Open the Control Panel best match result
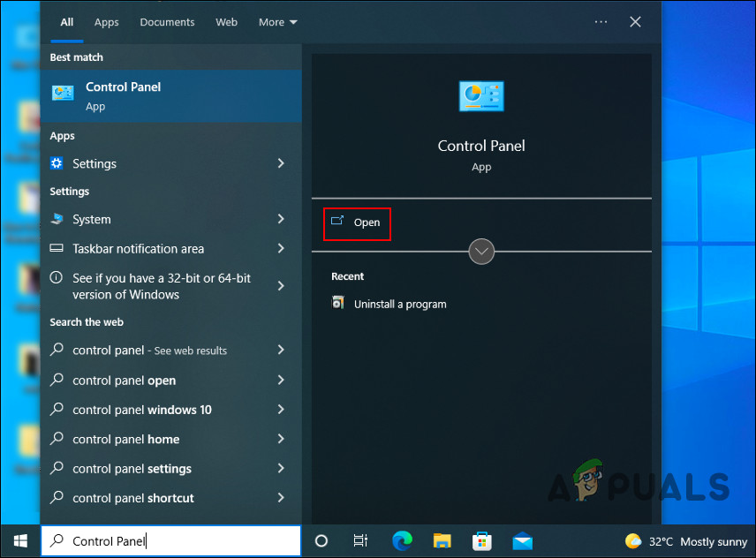Viewport: 756px width, 558px height. pyautogui.click(x=171, y=96)
